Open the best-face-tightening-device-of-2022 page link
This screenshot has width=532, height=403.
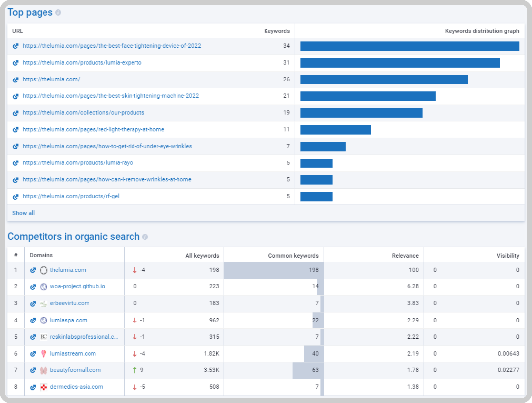coord(112,46)
